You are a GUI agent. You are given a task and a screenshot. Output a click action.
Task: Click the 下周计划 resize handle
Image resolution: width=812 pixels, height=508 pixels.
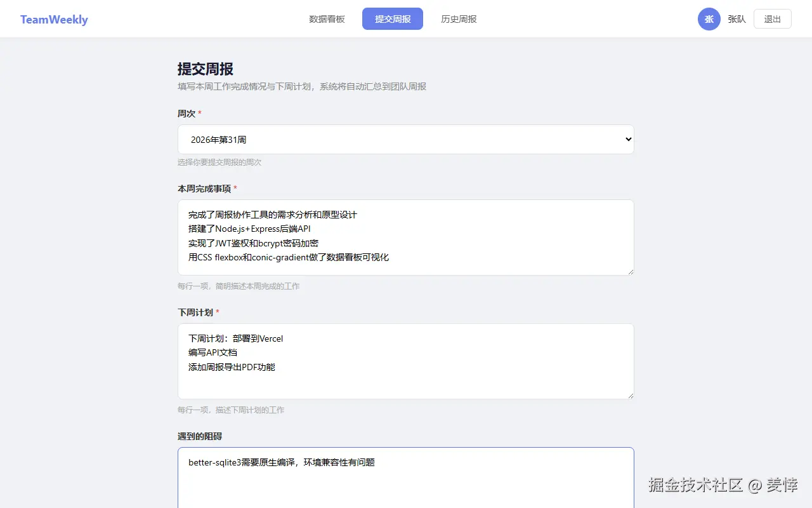click(630, 395)
